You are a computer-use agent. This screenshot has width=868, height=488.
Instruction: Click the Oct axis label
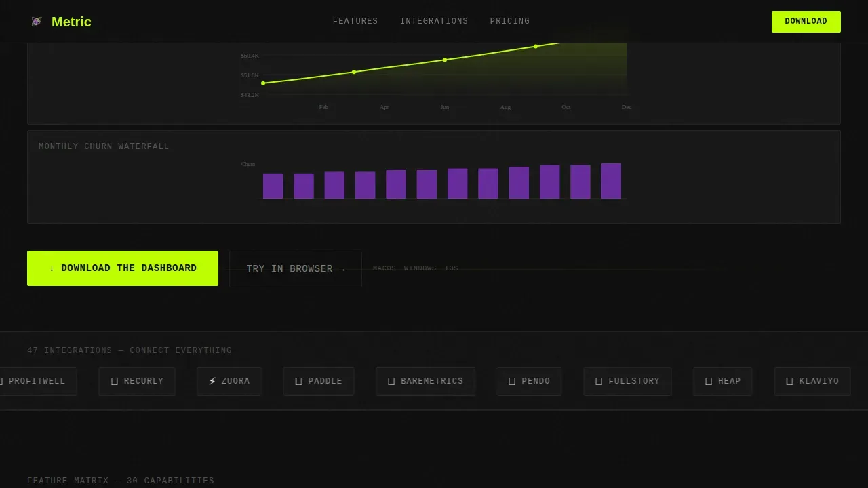click(x=566, y=107)
